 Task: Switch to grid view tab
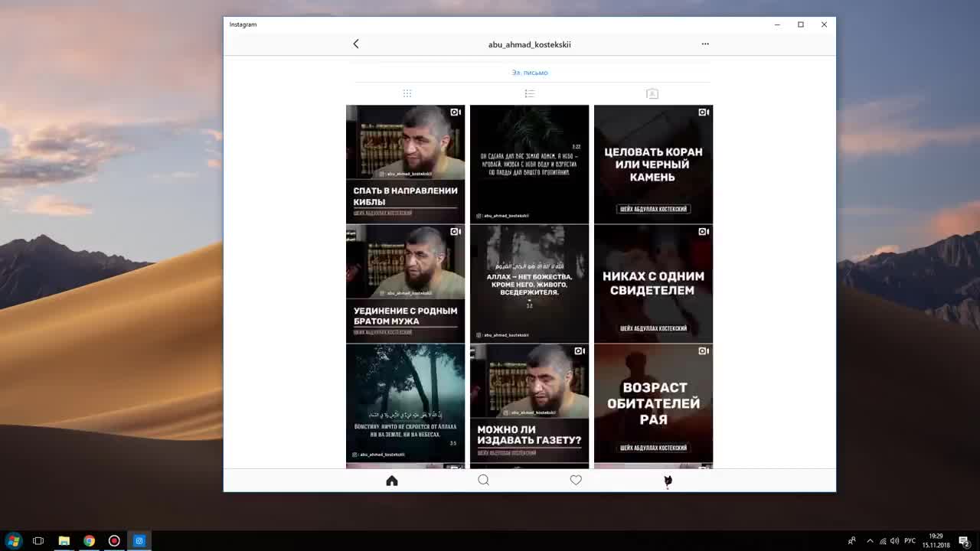click(407, 93)
